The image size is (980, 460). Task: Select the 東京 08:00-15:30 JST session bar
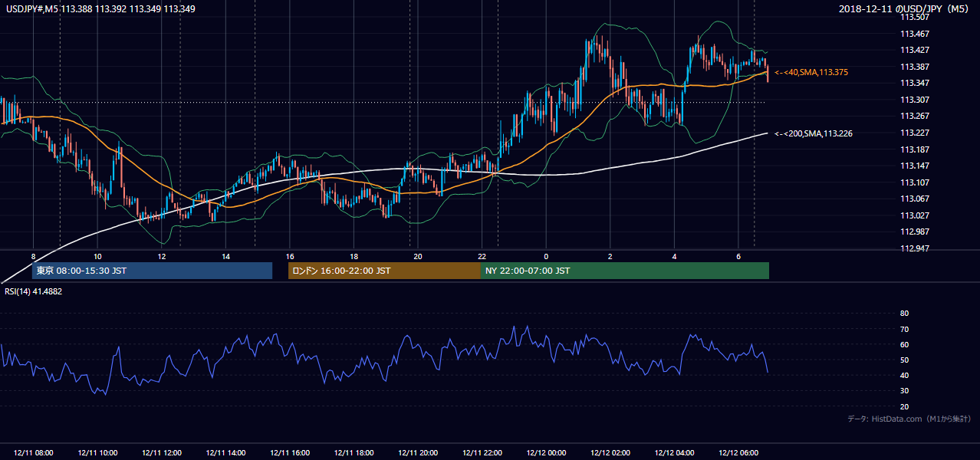point(152,271)
